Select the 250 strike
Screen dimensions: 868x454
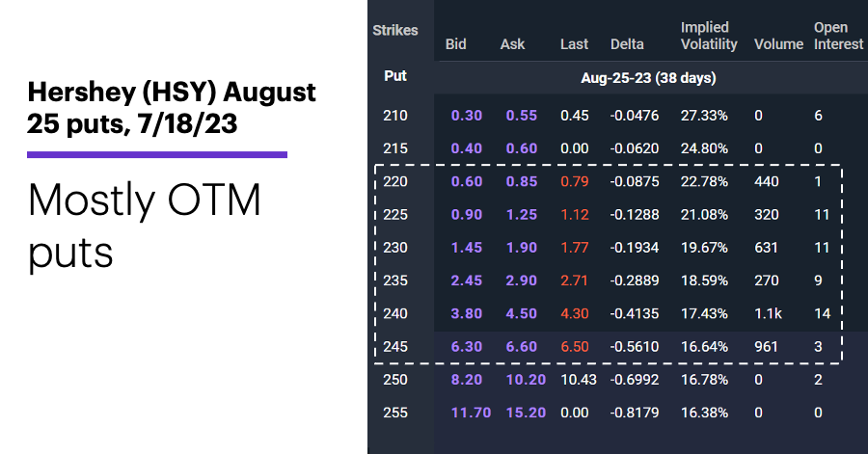[395, 380]
